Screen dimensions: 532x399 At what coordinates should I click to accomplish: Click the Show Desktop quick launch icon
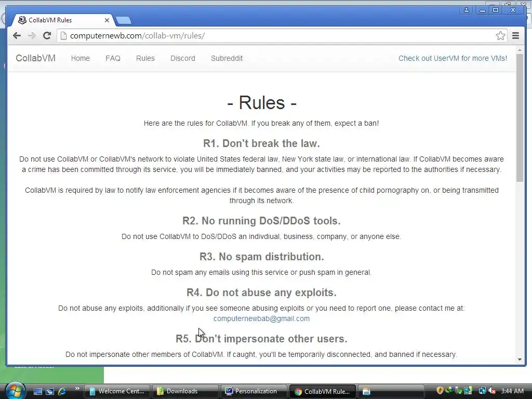click(x=38, y=392)
